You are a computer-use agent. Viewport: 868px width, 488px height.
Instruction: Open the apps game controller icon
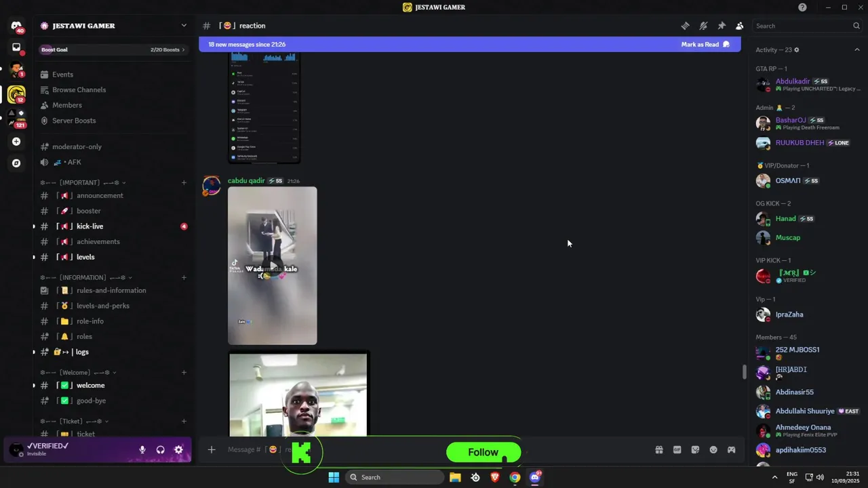pyautogui.click(x=731, y=449)
